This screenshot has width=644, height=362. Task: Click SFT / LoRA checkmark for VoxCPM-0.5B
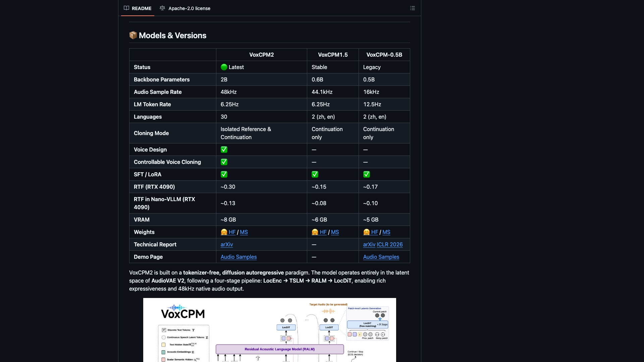coord(367,174)
